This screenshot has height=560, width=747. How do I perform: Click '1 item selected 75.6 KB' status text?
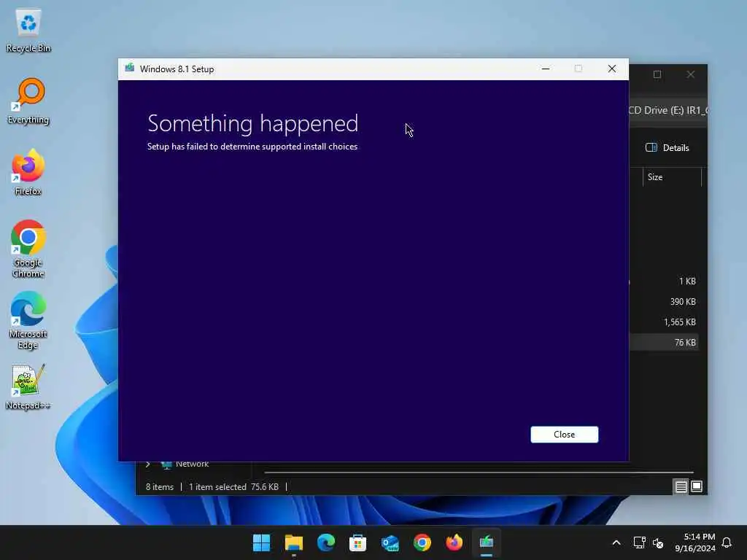click(x=233, y=486)
